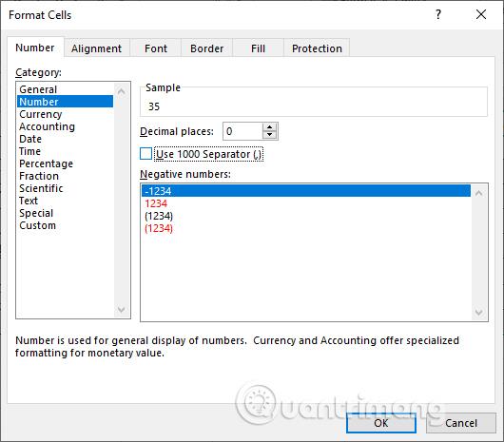Close the Format Cells dialog
Screen dimensions: 504x442
[481, 14]
